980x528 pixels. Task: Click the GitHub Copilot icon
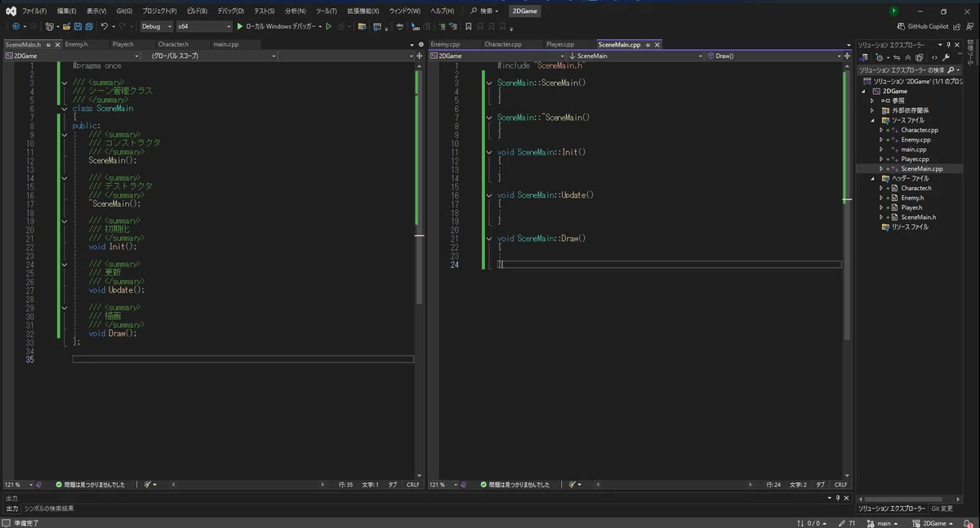point(900,26)
